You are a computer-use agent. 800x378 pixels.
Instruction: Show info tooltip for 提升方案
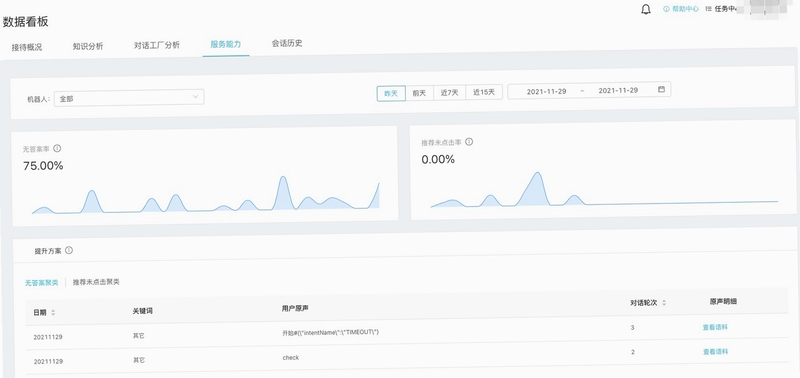[69, 250]
